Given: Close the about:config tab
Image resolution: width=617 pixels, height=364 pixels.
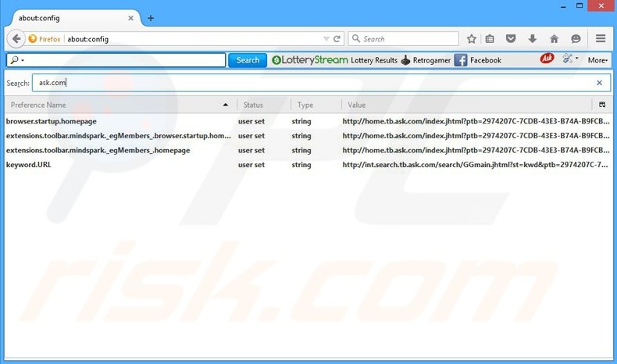Looking at the screenshot, I should 130,18.
